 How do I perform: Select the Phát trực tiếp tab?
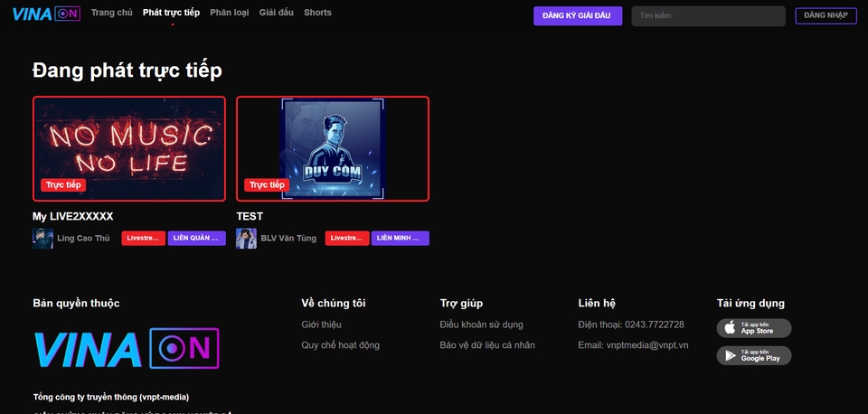click(x=171, y=12)
